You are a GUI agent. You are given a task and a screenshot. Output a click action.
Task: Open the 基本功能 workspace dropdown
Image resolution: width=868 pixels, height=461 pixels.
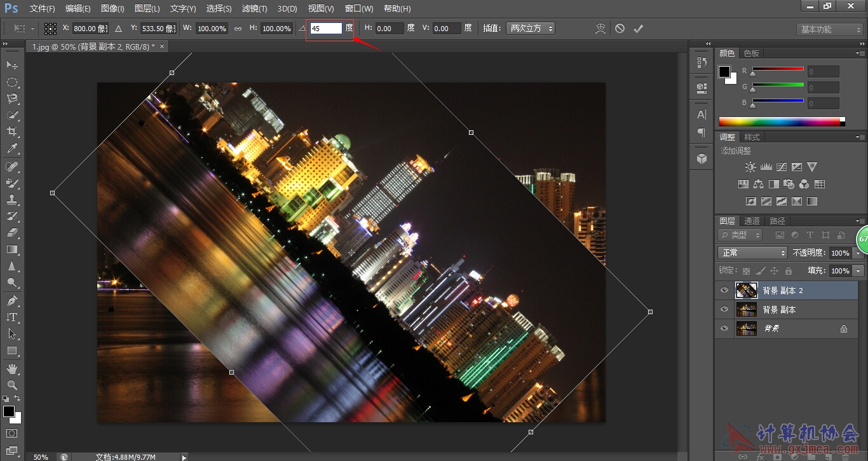[830, 29]
